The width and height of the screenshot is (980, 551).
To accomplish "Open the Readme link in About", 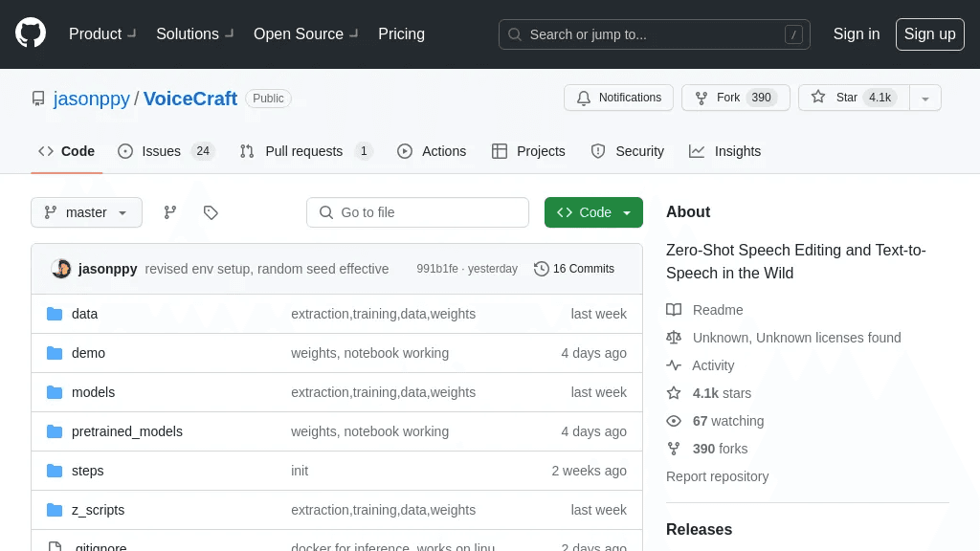I will pyautogui.click(x=718, y=310).
